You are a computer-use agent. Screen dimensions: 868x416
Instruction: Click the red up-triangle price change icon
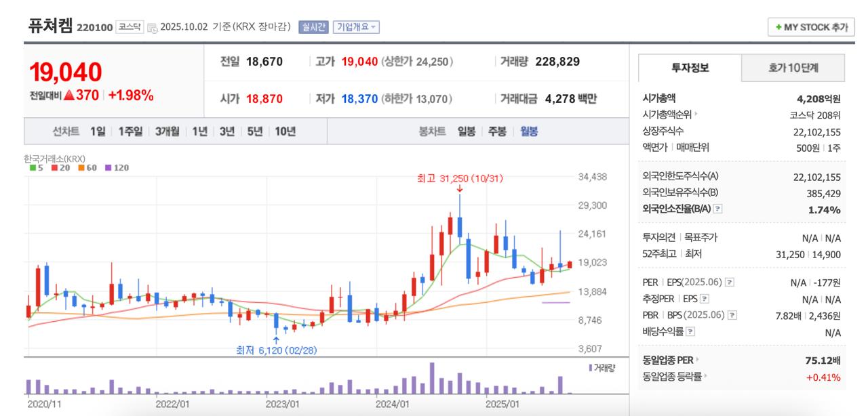pyautogui.click(x=68, y=96)
